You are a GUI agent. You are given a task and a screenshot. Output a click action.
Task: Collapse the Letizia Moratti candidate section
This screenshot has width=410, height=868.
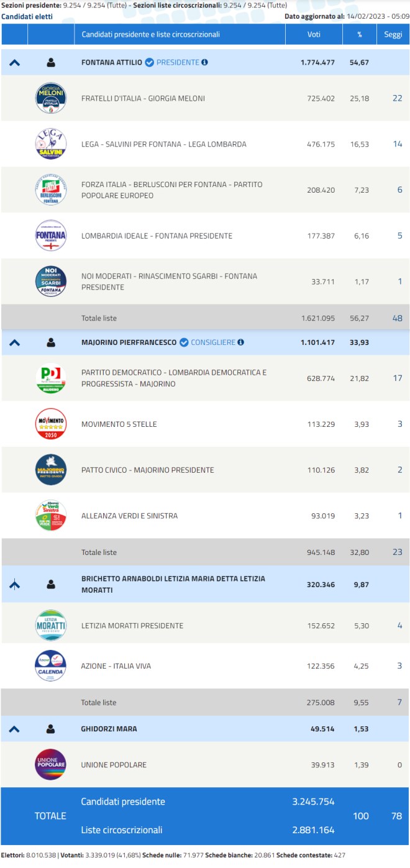(x=15, y=584)
